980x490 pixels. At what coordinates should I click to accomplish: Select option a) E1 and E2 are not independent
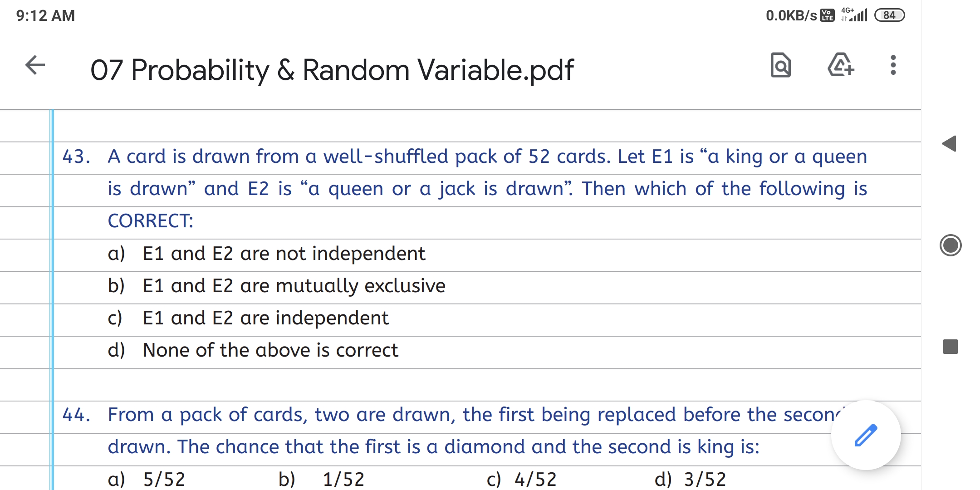click(x=284, y=254)
